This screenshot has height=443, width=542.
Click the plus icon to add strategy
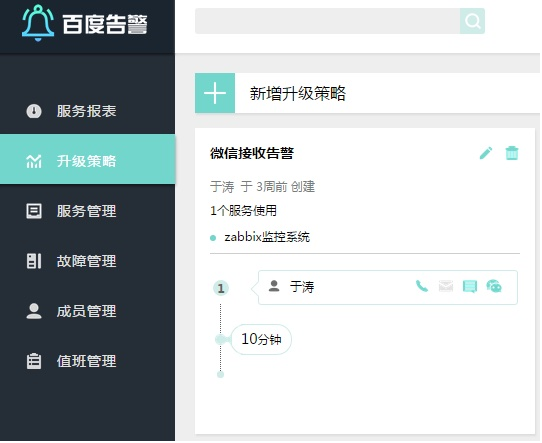(x=216, y=93)
